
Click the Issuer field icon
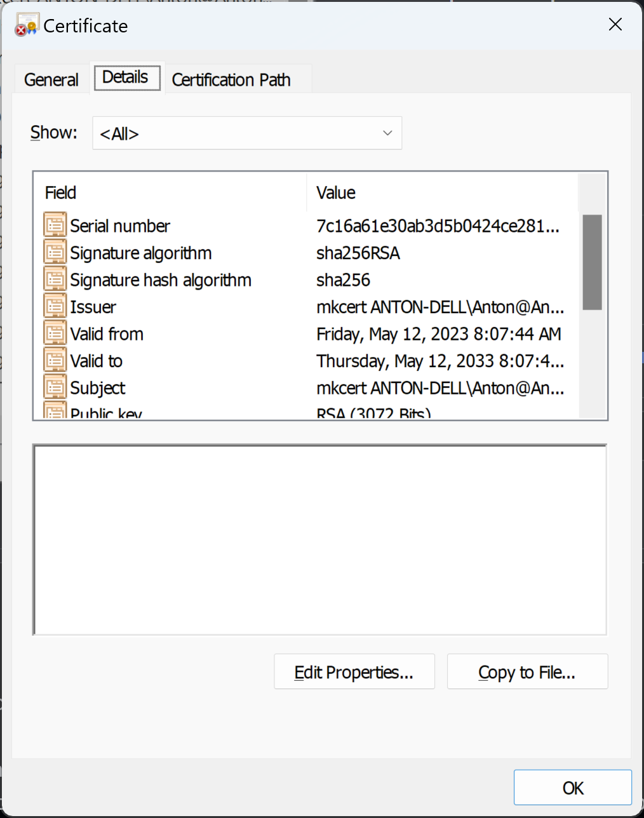55,305
